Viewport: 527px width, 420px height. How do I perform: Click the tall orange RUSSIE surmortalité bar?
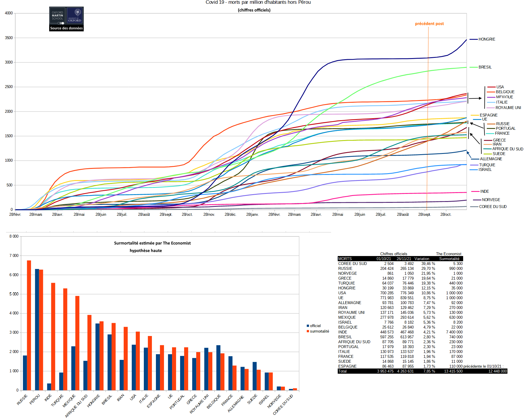click(29, 325)
